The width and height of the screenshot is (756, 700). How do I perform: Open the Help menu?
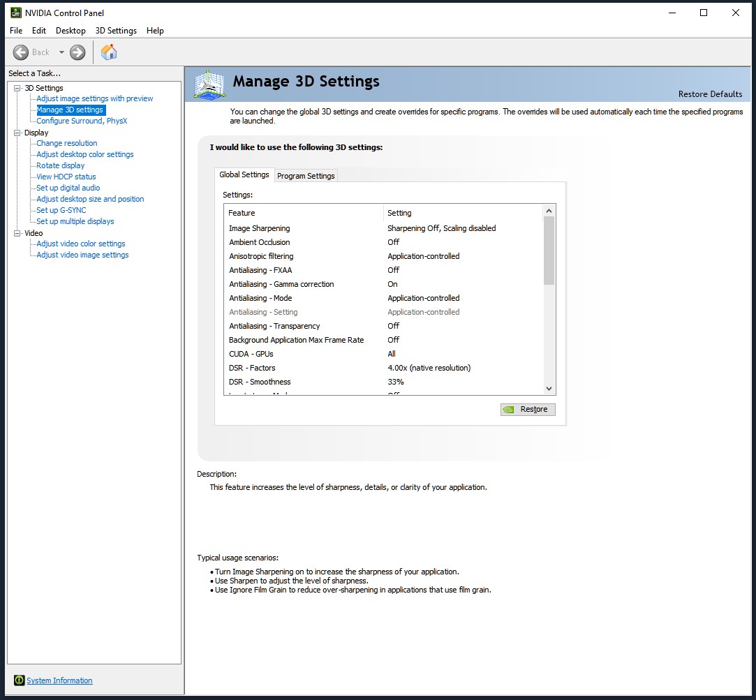click(x=155, y=31)
